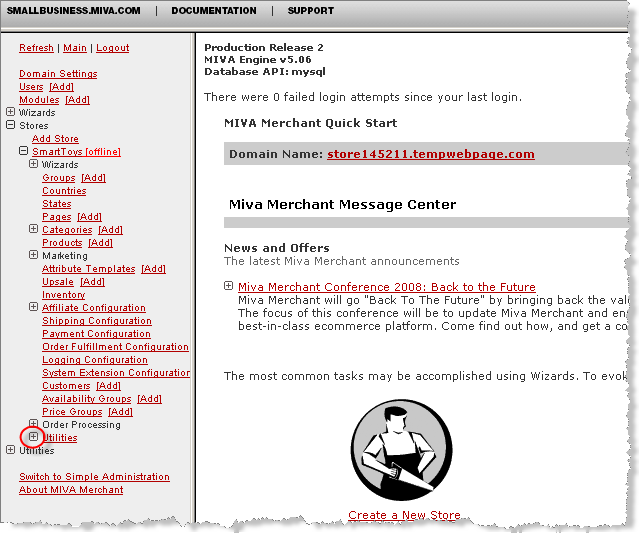Open Miva Merchant Conference 2008 article link
Viewport: 639px width, 533px height.
387,287
